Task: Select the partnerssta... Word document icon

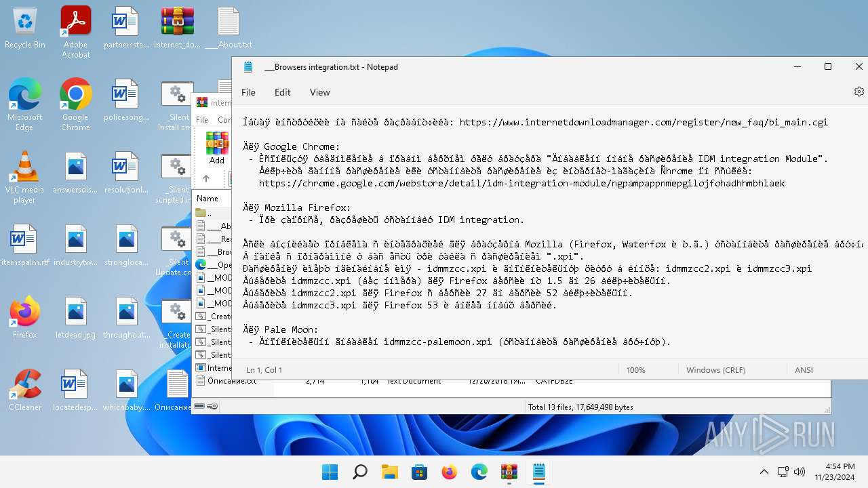Action: click(x=125, y=28)
